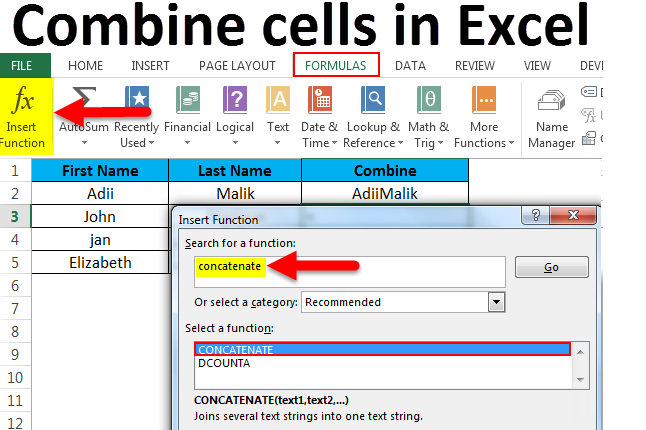This screenshot has width=646, height=430.
Task: Switch to the INSERT tab
Action: [x=150, y=65]
